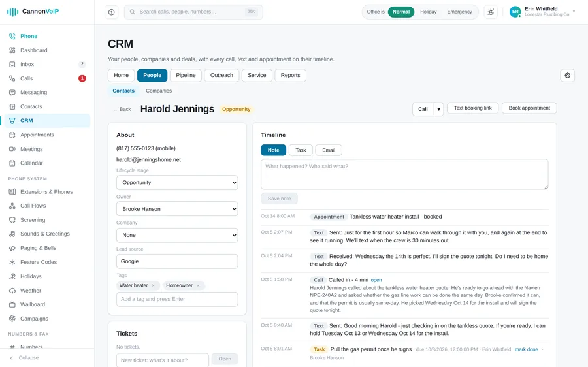Click the Sounds & Greetings music icon
The height and width of the screenshot is (367, 588).
tap(12, 234)
